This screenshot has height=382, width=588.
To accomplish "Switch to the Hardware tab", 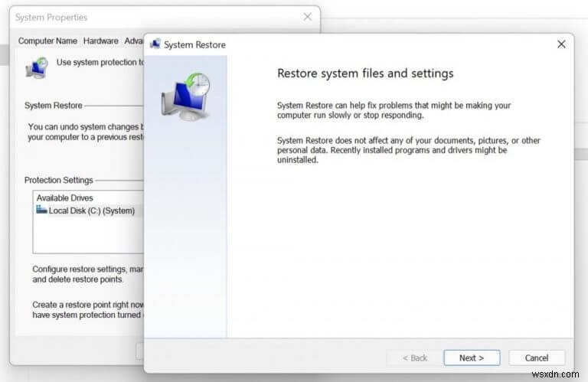I will tap(100, 41).
